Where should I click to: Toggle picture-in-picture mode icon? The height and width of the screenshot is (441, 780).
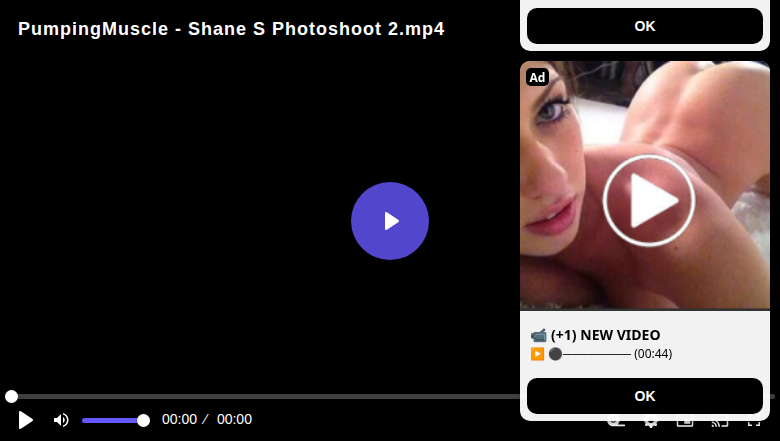[685, 424]
